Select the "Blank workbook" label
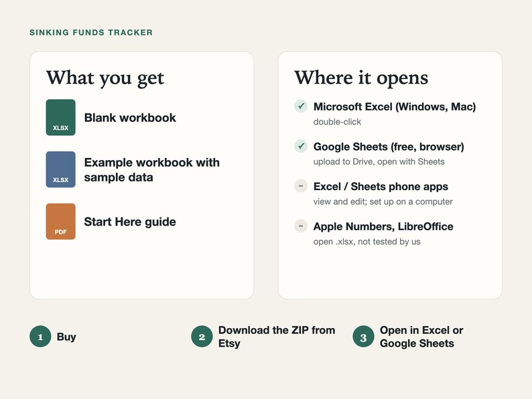This screenshot has width=532, height=399. pyautogui.click(x=130, y=118)
